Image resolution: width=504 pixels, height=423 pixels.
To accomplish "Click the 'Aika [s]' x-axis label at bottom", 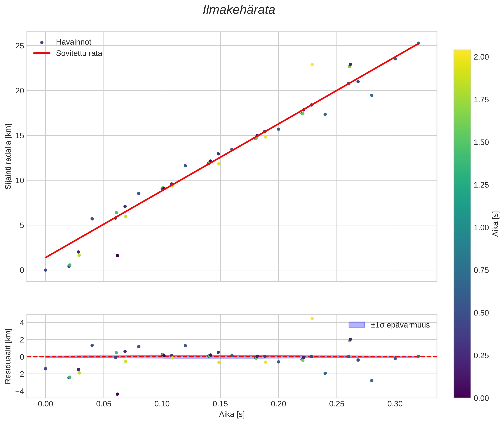I will coord(232,414).
